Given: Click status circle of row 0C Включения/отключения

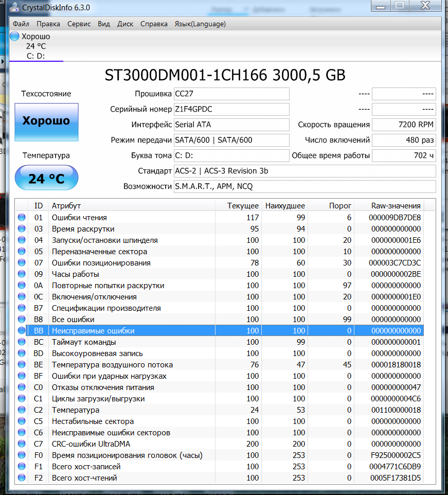Looking at the screenshot, I should pos(22,296).
